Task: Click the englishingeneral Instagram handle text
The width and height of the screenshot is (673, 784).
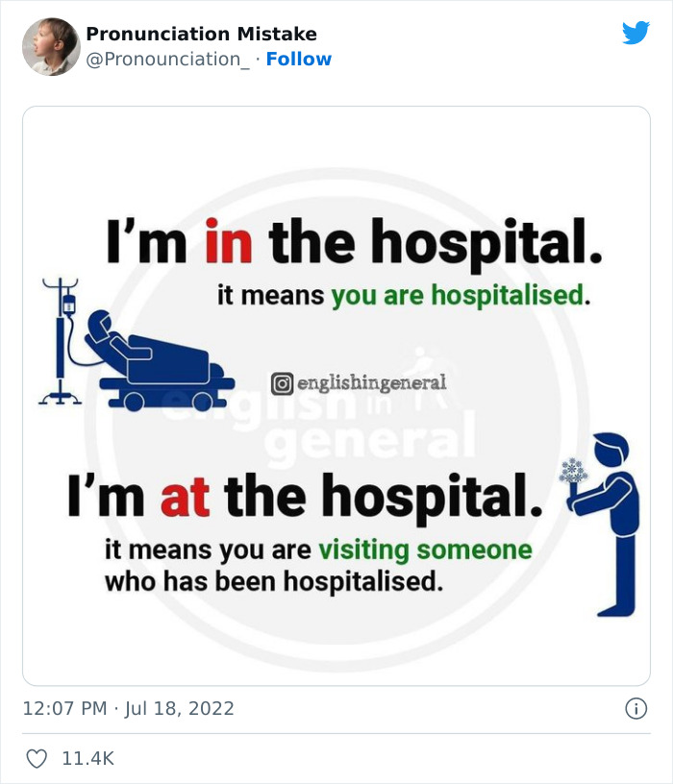Action: click(x=371, y=383)
